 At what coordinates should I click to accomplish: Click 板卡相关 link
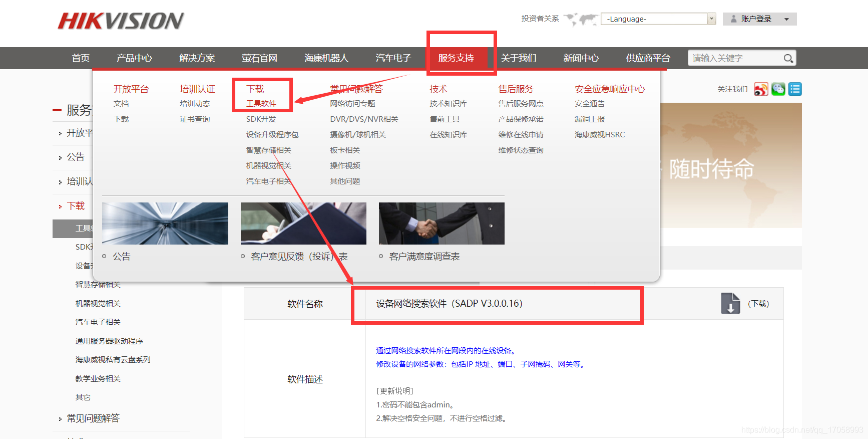tap(345, 150)
